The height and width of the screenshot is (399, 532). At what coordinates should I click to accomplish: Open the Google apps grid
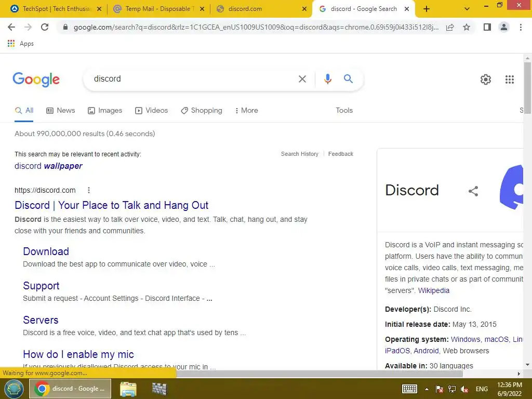click(509, 79)
